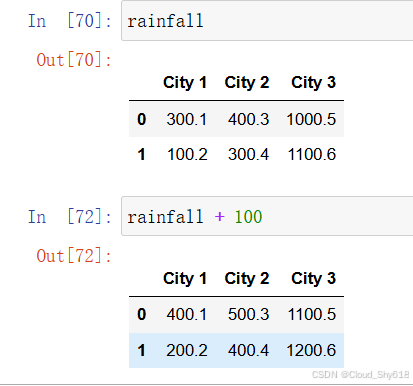Viewport: 413px width, 386px height.
Task: Click the value 200.2 cell
Action: tap(187, 350)
